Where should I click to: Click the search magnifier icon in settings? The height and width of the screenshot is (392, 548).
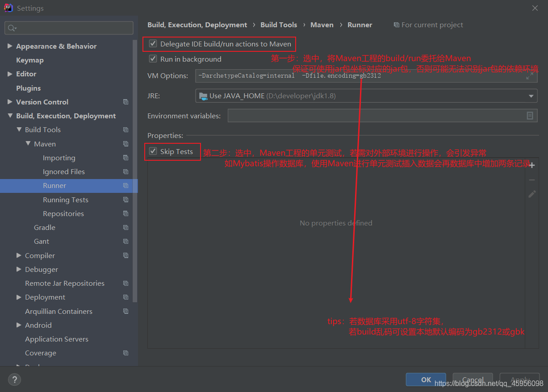click(x=11, y=28)
